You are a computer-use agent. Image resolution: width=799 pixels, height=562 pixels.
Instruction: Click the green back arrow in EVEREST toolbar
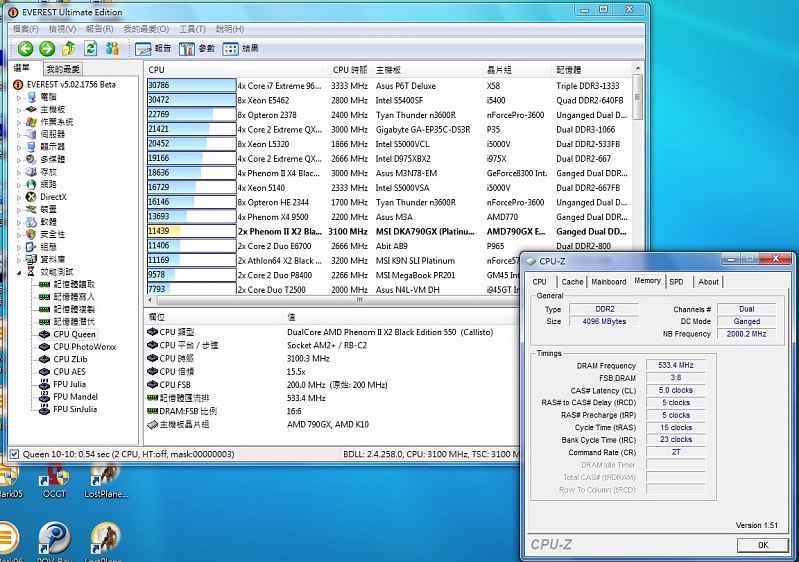(x=25, y=48)
